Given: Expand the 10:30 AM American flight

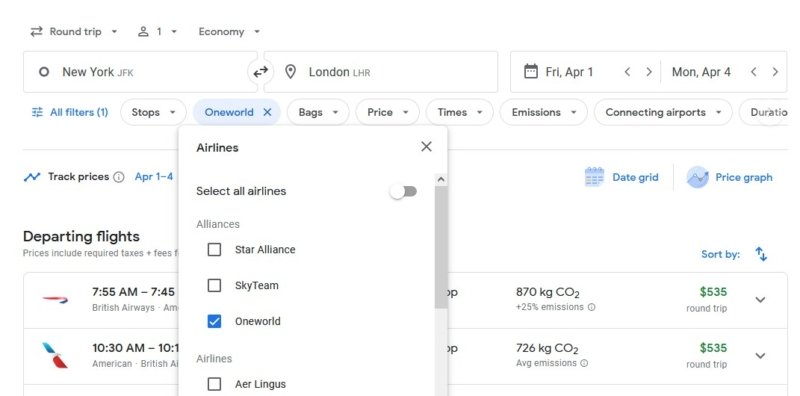Looking at the screenshot, I should click(x=760, y=356).
